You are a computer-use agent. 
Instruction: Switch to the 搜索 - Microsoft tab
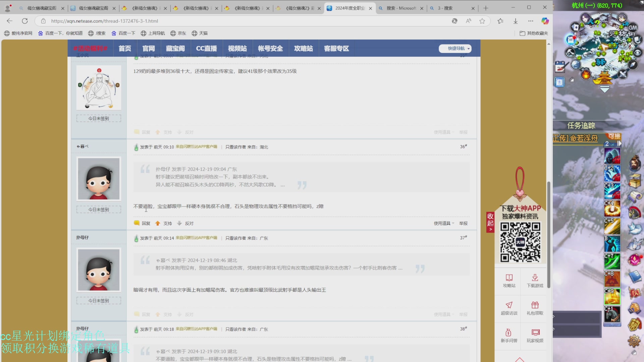pos(400,8)
